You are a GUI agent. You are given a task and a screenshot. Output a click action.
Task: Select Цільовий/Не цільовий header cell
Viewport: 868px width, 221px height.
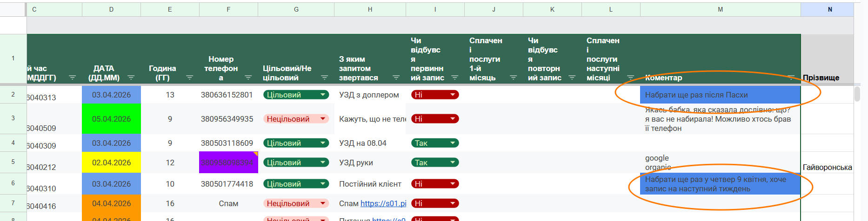pos(296,59)
